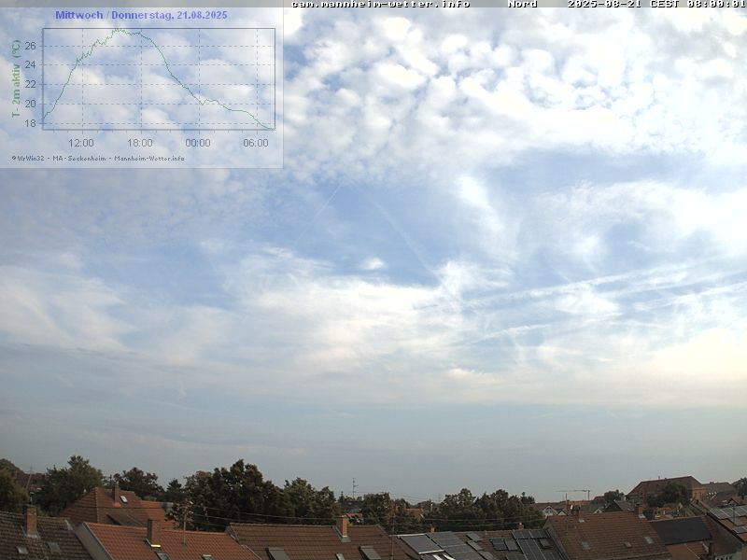Click the Mittwoch / Donnerstag graph title
This screenshot has height=560, width=747.
[141, 15]
